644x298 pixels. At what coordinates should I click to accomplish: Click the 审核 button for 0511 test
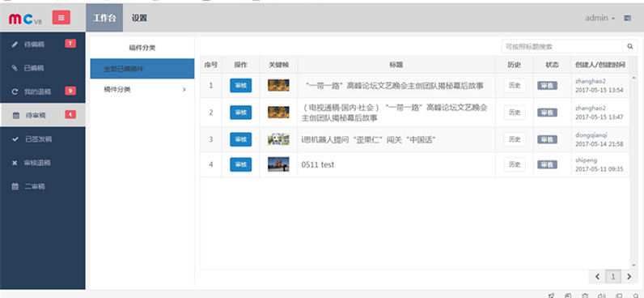(x=240, y=164)
